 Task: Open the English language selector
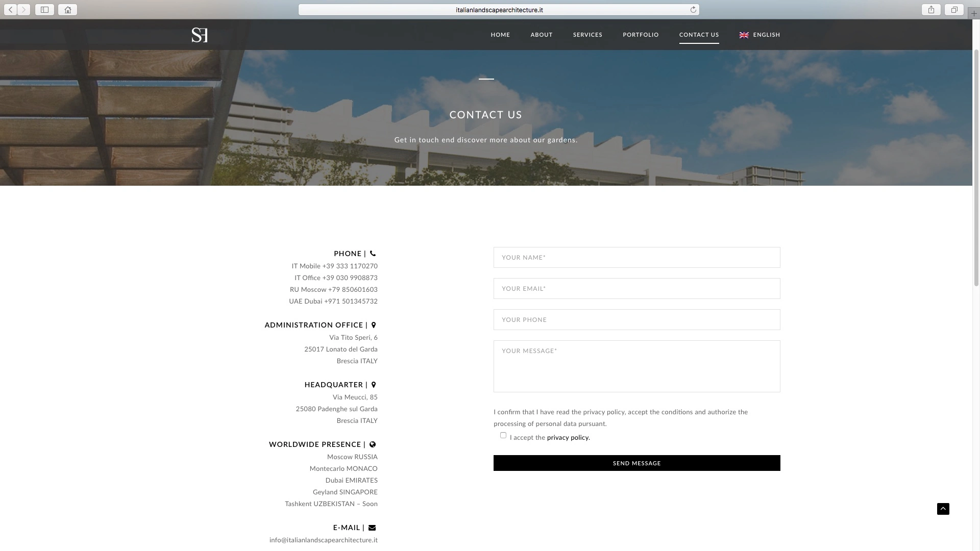[759, 35]
